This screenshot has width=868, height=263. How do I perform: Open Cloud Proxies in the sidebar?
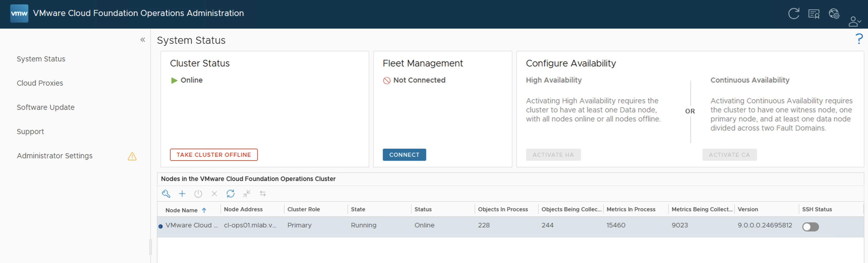click(40, 83)
